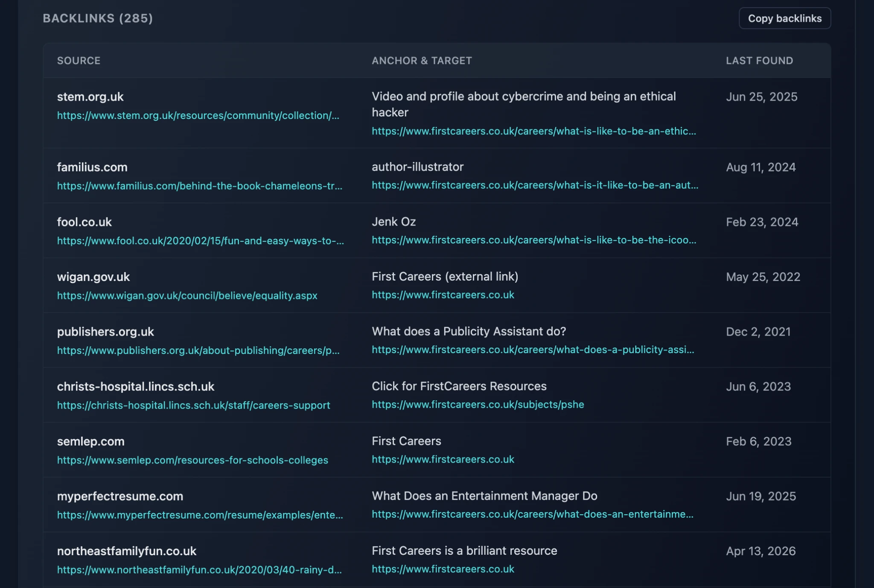The width and height of the screenshot is (874, 588).
Task: Select the semlep.com domain name
Action: pos(90,441)
